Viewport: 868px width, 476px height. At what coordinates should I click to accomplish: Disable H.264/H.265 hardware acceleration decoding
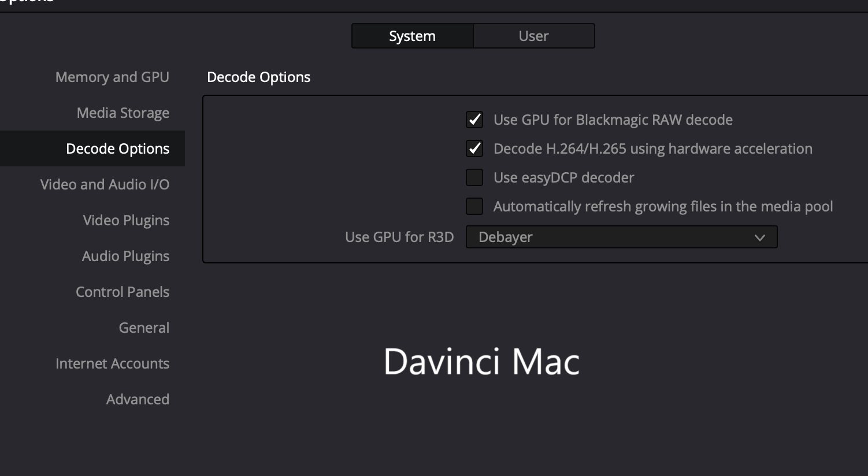point(474,148)
